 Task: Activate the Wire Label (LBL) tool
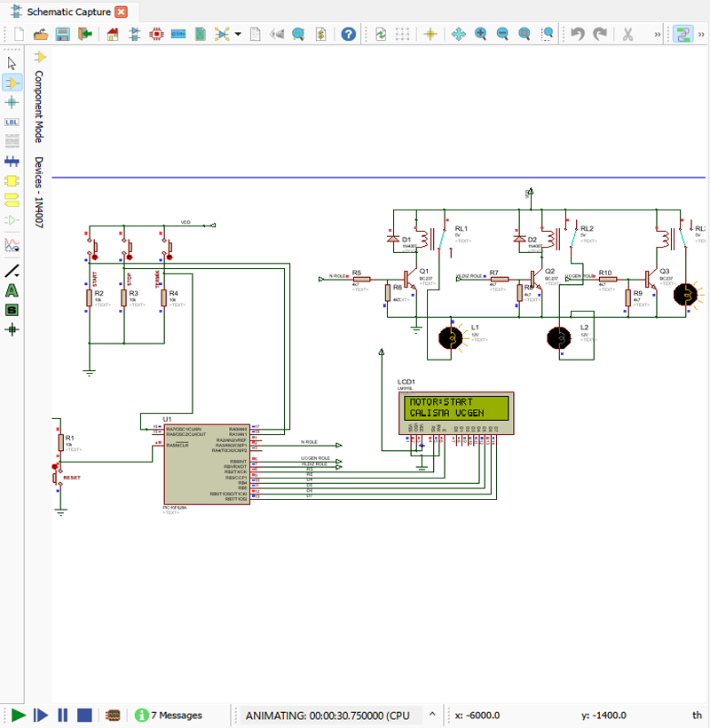[12, 123]
